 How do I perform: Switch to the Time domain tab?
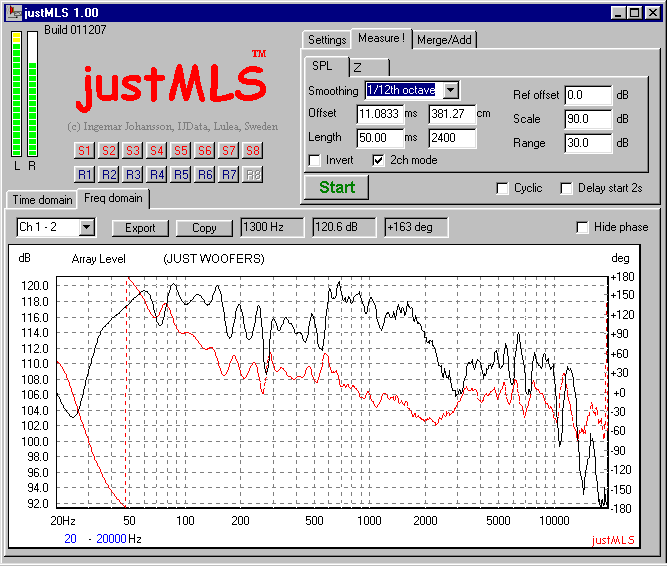click(x=42, y=199)
